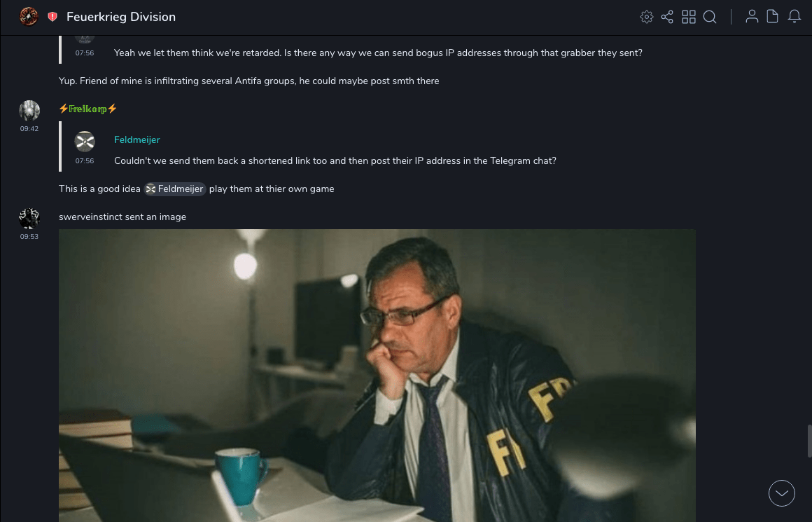Click Feldmeijer name in quoted reply
Image resolution: width=812 pixels, height=522 pixels.
point(136,140)
